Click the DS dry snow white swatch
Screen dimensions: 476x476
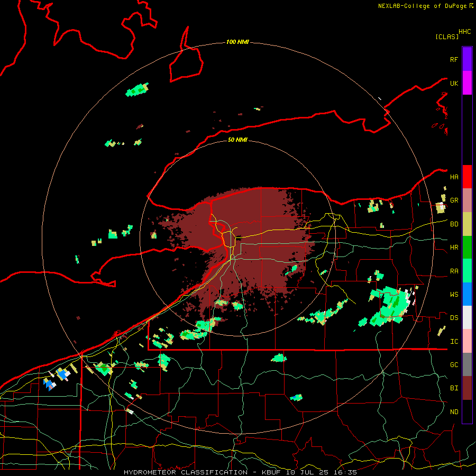click(x=467, y=317)
